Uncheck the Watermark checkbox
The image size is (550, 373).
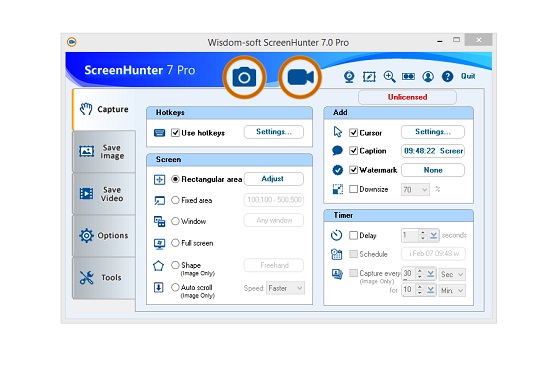pos(354,170)
